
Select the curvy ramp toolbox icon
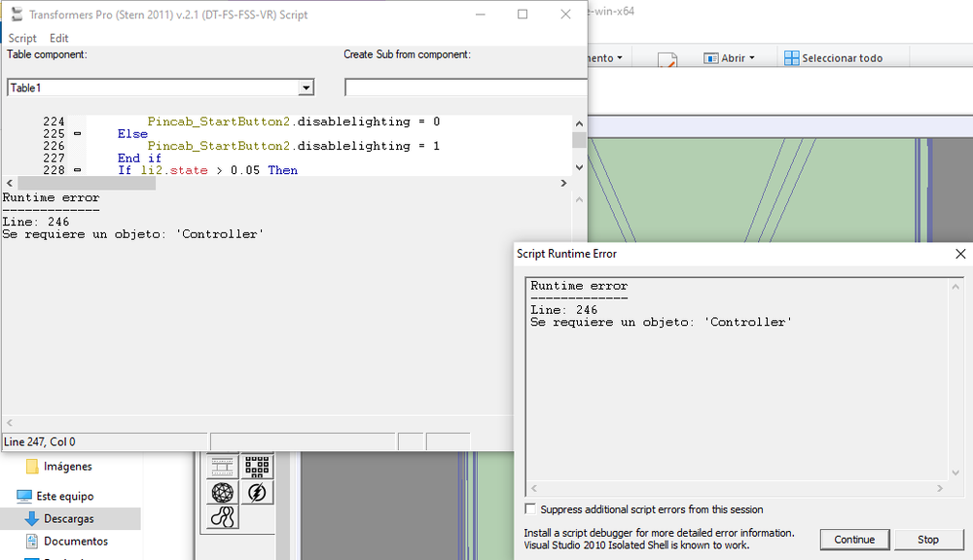(222, 516)
